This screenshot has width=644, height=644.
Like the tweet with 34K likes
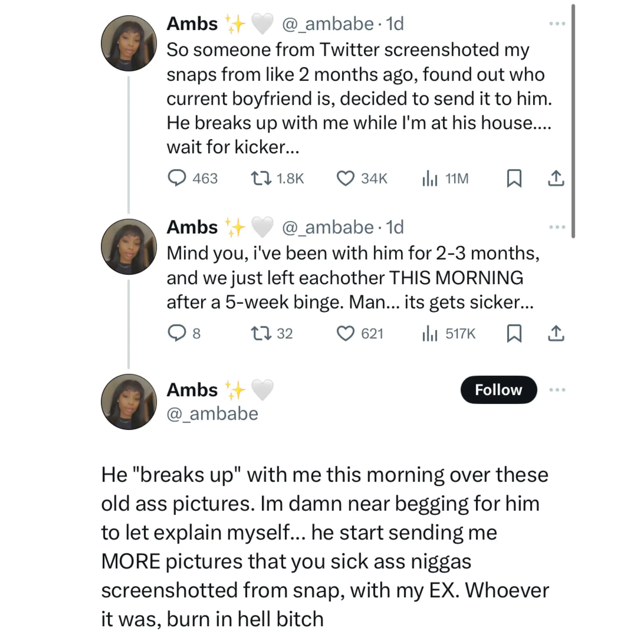(x=345, y=178)
